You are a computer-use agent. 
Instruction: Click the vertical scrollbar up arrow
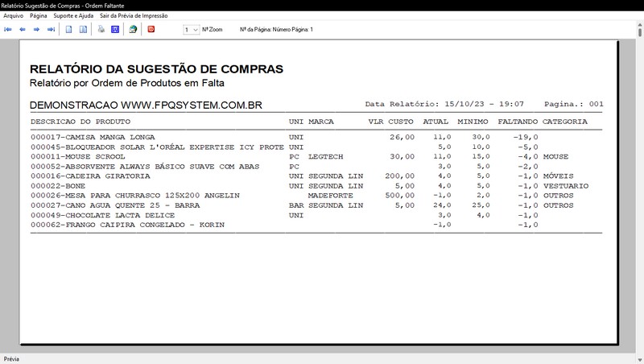pos(640,26)
